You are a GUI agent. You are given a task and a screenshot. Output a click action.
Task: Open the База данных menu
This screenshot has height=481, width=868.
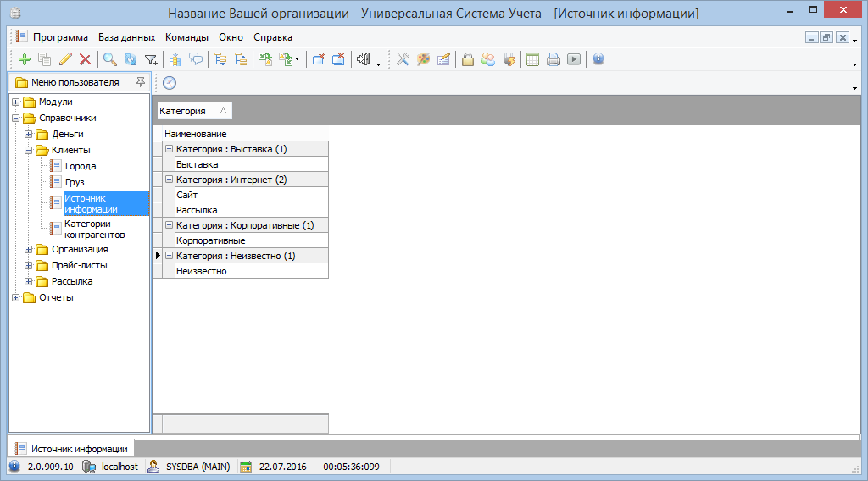click(126, 37)
